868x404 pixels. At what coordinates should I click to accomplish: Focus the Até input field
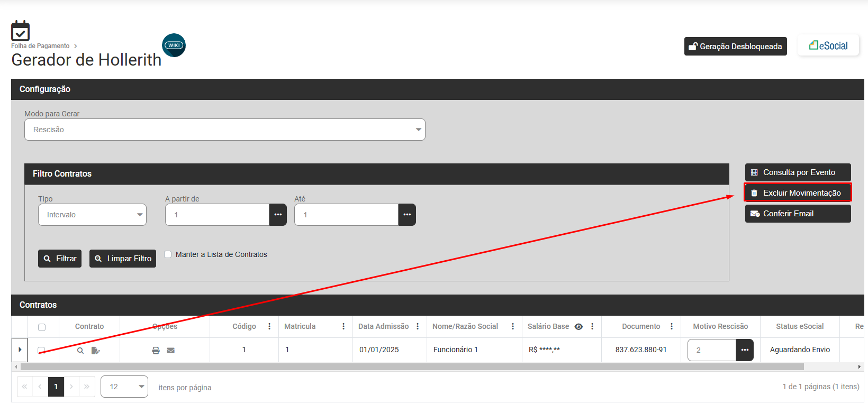[346, 215]
